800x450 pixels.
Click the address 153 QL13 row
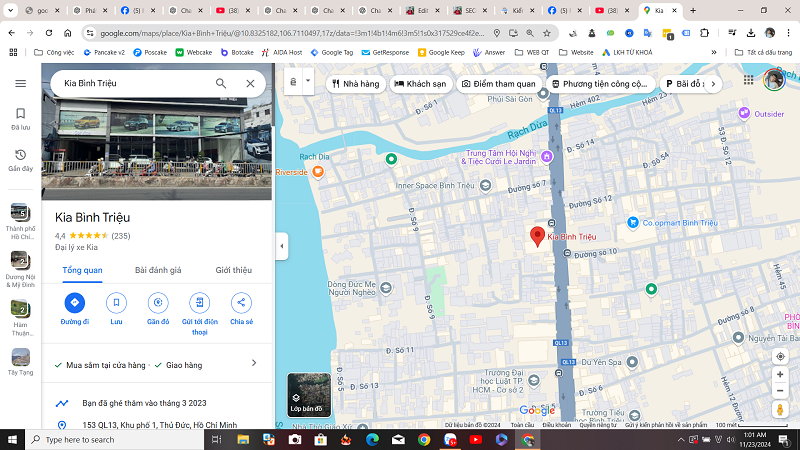[157, 424]
